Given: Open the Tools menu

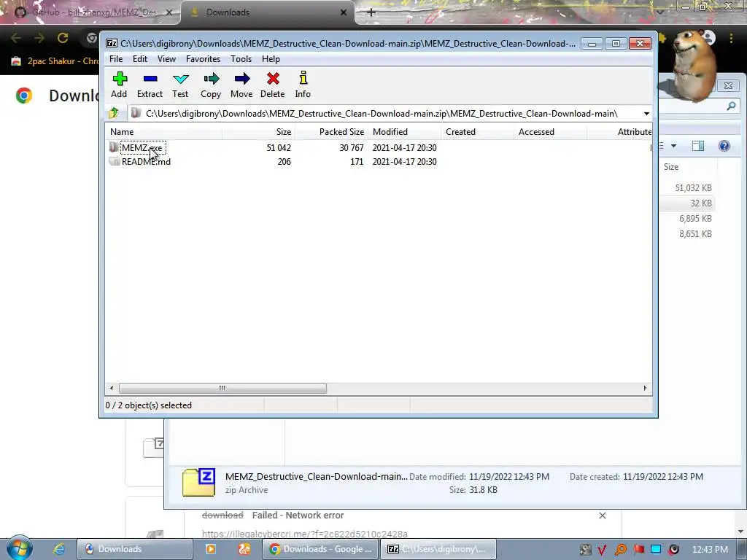Looking at the screenshot, I should point(241,58).
